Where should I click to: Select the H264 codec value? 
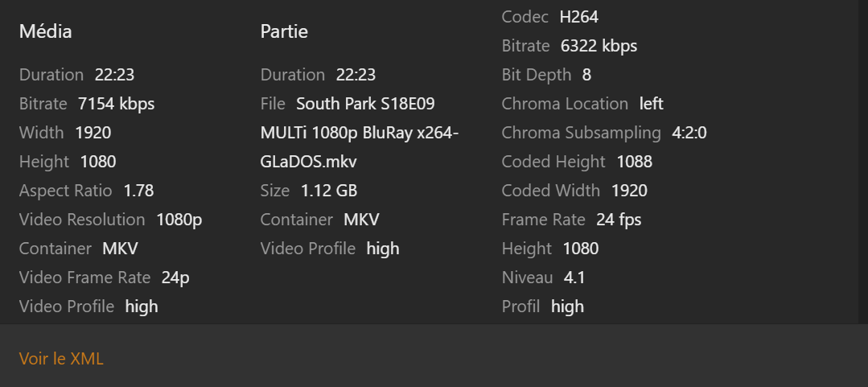coord(578,17)
